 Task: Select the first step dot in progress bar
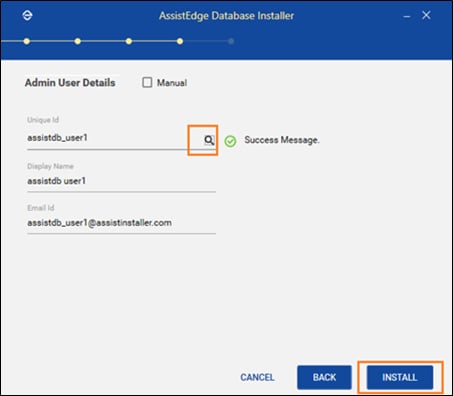[27, 41]
